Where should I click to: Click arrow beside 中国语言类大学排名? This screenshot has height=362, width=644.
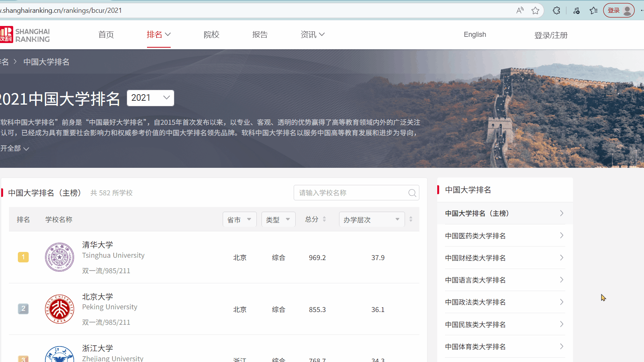(x=561, y=280)
